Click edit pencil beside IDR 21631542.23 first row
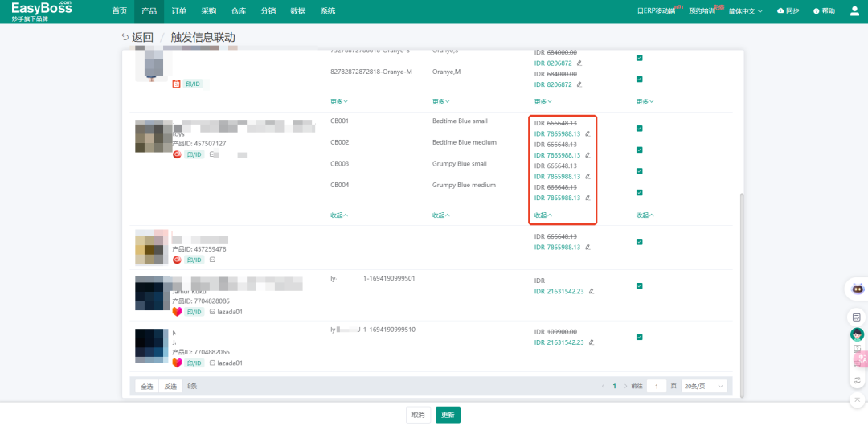The height and width of the screenshot is (426, 868). pos(592,291)
